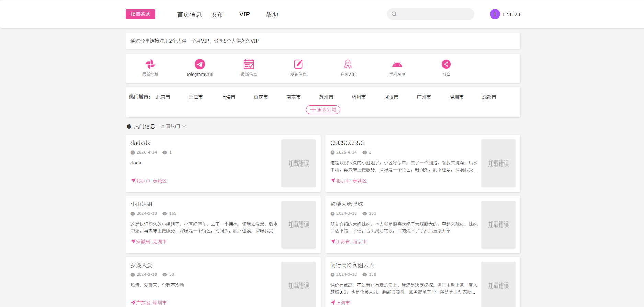Open the 小雨姐姐 post title
Image resolution: width=644 pixels, height=307 pixels.
[141, 204]
